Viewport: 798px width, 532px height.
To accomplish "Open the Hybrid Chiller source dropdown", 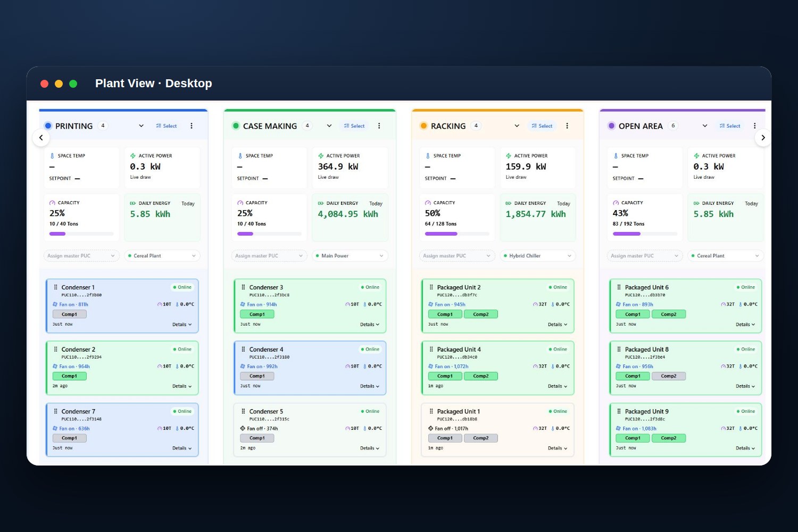I will pos(537,256).
